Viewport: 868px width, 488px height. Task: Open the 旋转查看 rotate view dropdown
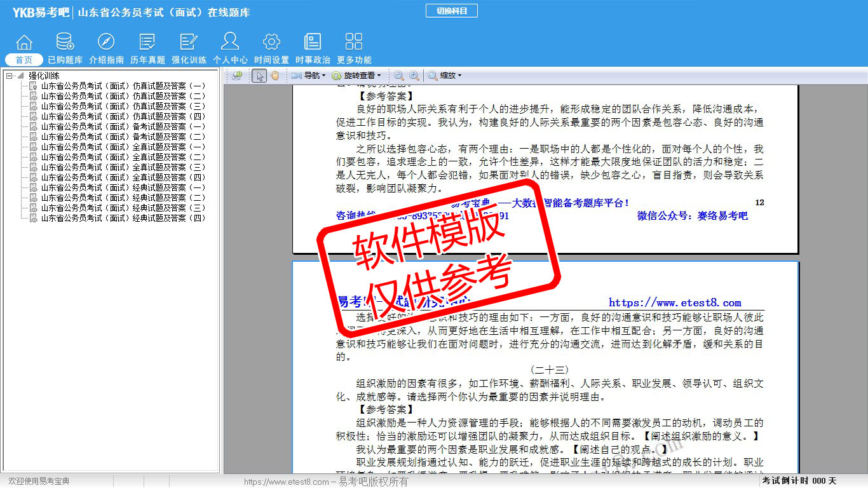coord(357,76)
